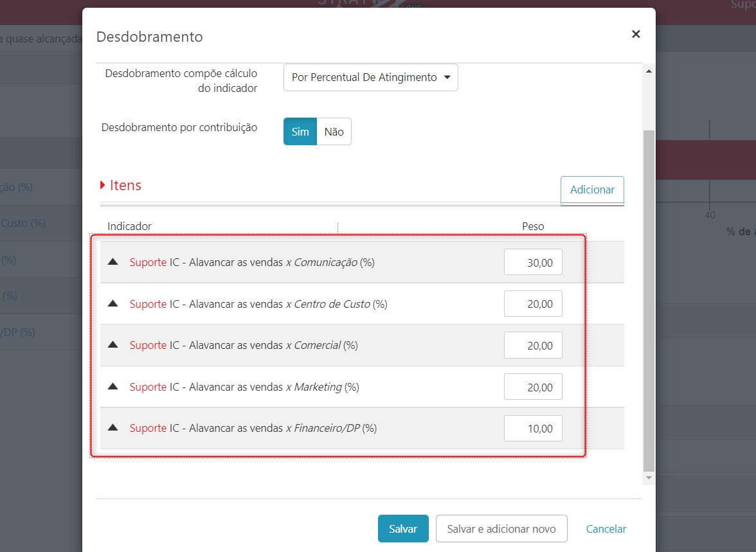Save with the Salvar button

tap(403, 529)
